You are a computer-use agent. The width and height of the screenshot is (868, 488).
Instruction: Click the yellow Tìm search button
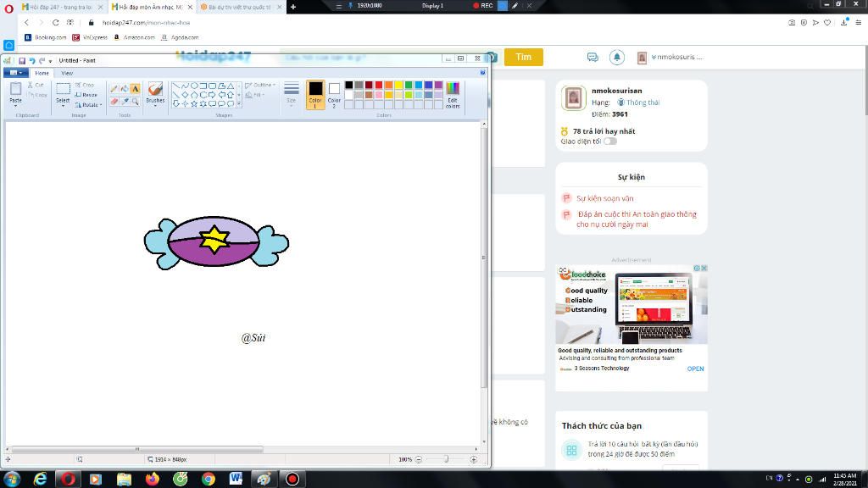click(523, 57)
